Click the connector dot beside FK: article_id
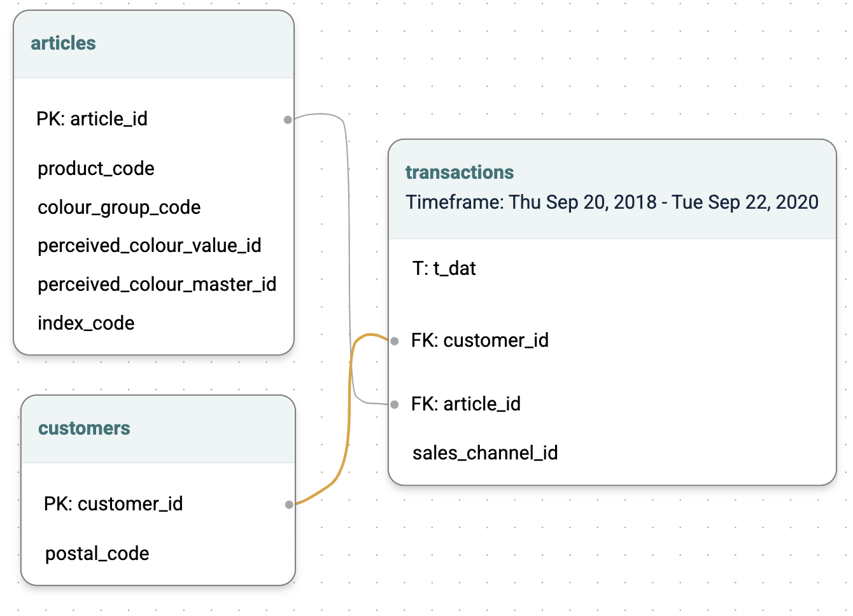 [395, 405]
